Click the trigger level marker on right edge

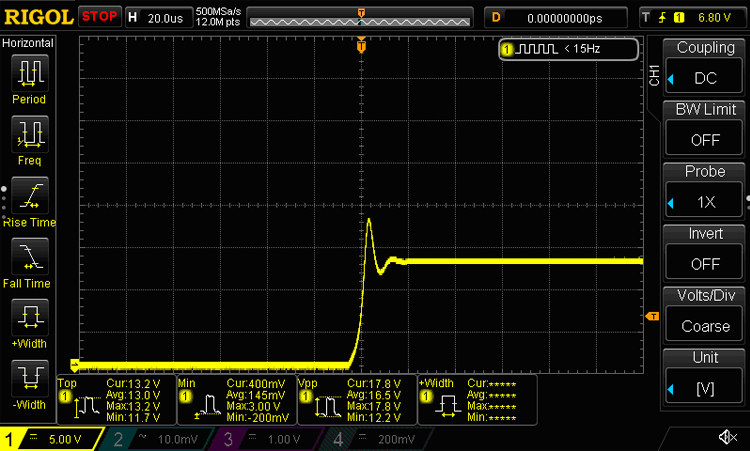[652, 316]
